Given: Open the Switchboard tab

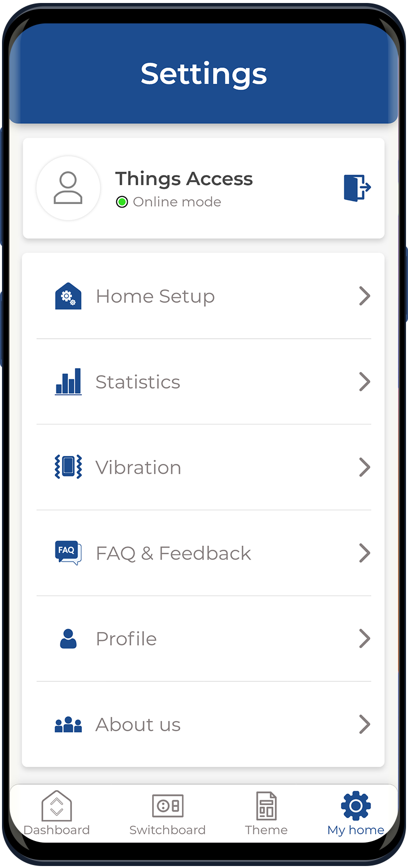Looking at the screenshot, I should click(168, 813).
